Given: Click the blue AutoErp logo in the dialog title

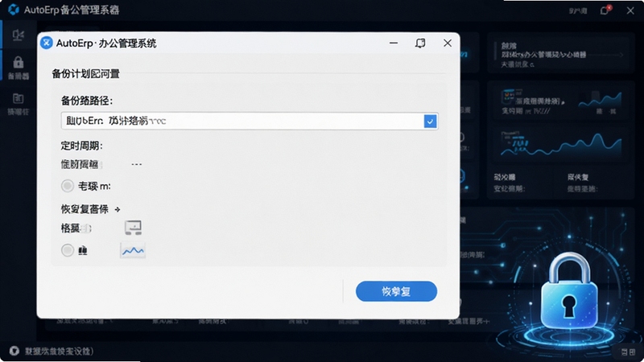Looking at the screenshot, I should pos(47,43).
